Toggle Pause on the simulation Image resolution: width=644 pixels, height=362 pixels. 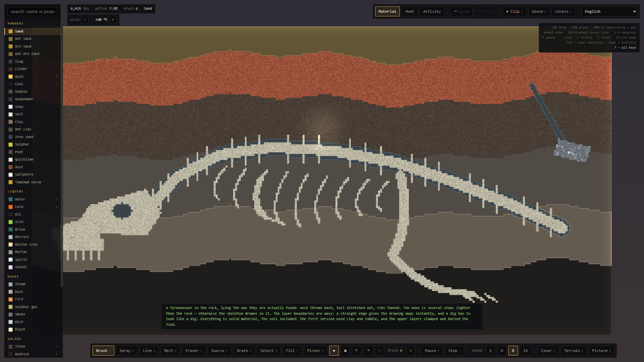coord(432,351)
